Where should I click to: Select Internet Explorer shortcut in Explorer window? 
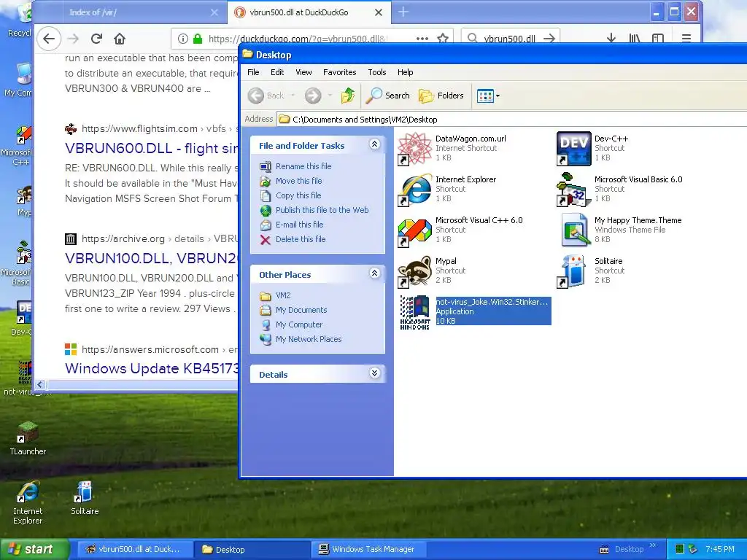pos(415,190)
